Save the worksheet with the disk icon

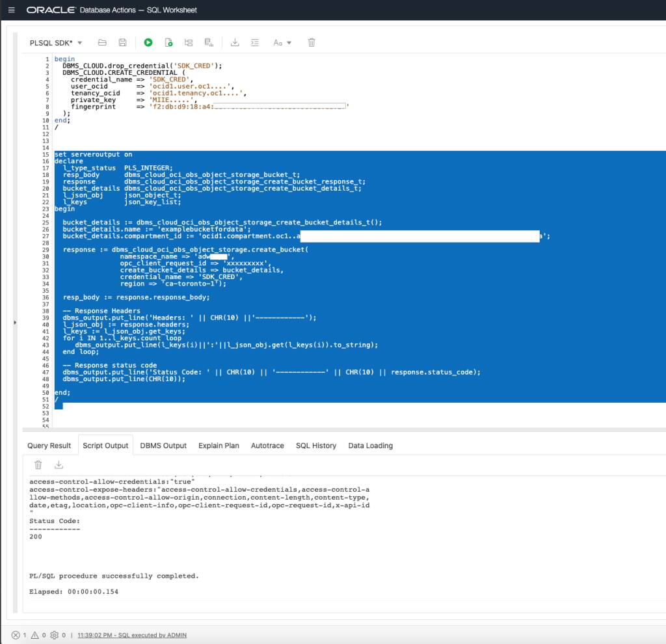click(122, 42)
